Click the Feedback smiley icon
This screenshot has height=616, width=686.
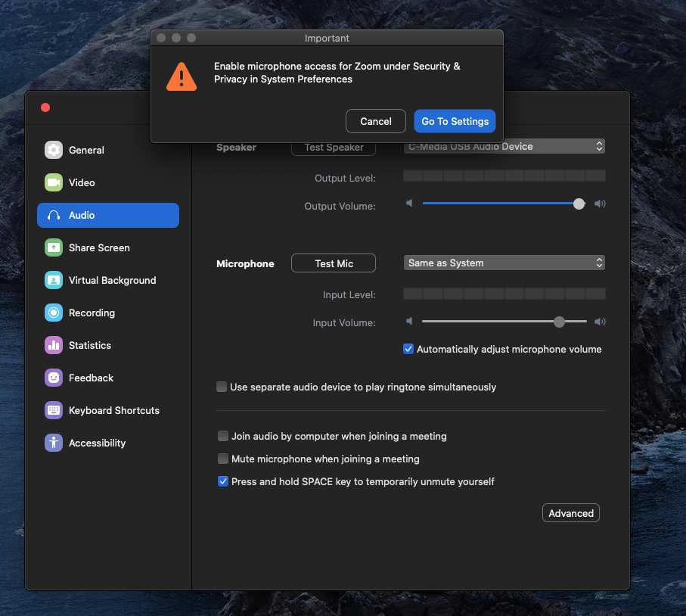pos(54,378)
